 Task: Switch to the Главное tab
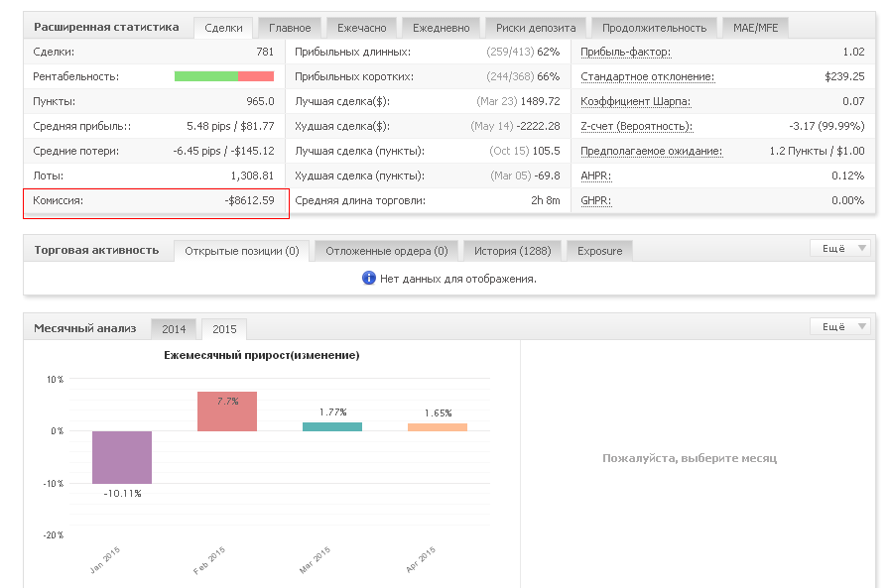tap(290, 28)
